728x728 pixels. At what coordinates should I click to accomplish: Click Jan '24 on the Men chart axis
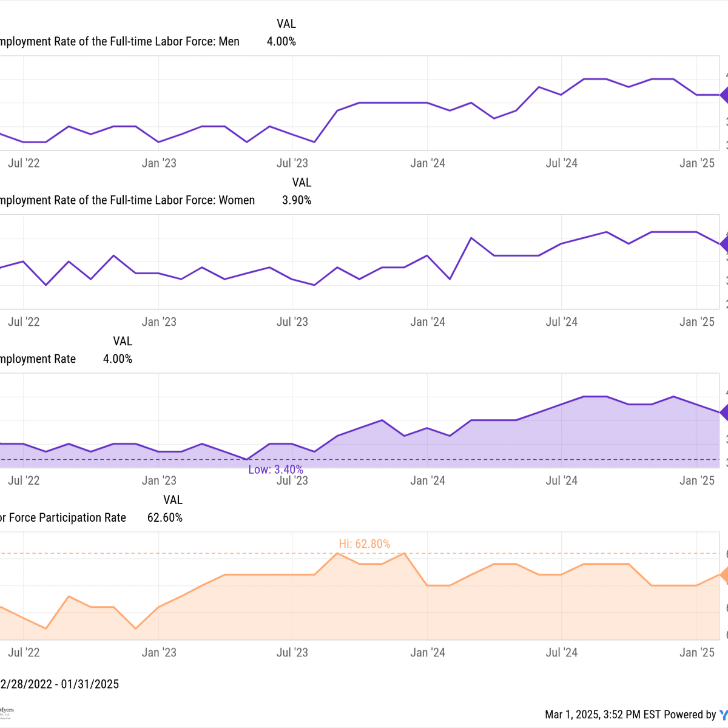(428, 163)
